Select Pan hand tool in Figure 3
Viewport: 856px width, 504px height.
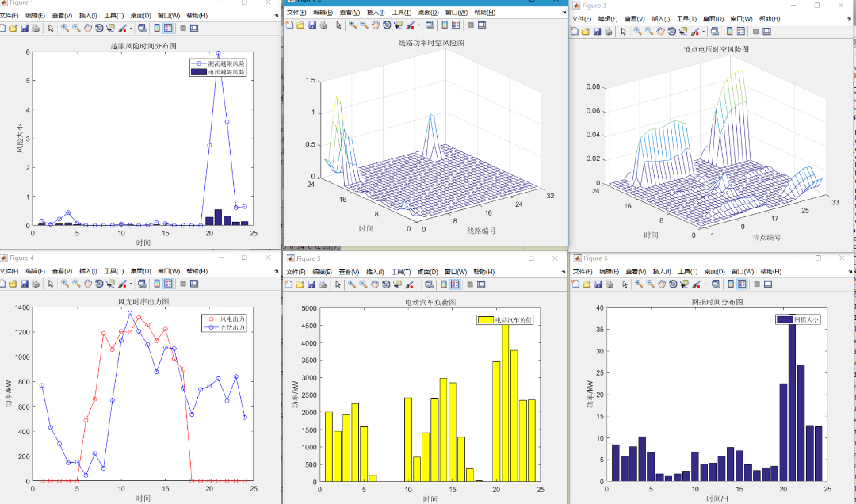tap(660, 31)
